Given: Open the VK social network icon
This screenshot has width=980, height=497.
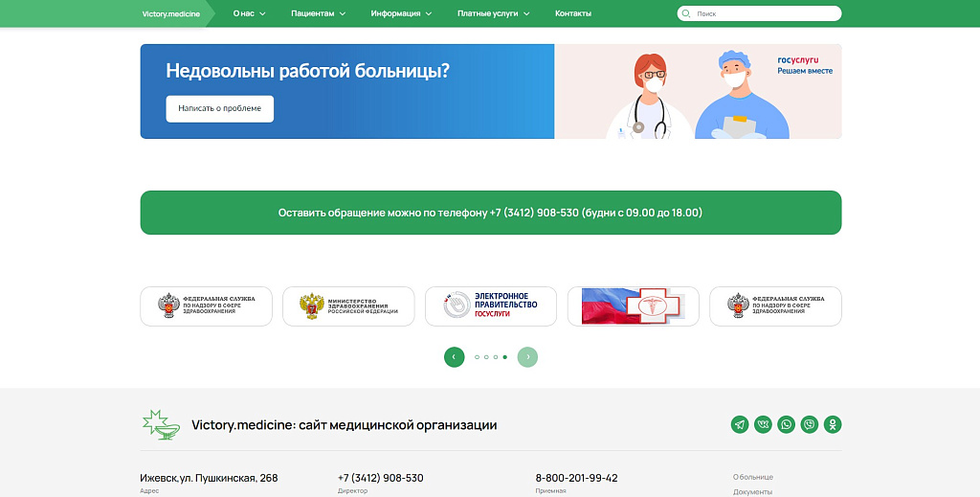Looking at the screenshot, I should pos(763,424).
